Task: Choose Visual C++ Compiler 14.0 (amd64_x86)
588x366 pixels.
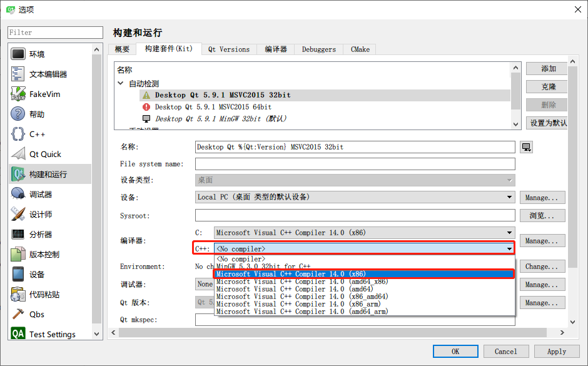Action: click(x=365, y=282)
